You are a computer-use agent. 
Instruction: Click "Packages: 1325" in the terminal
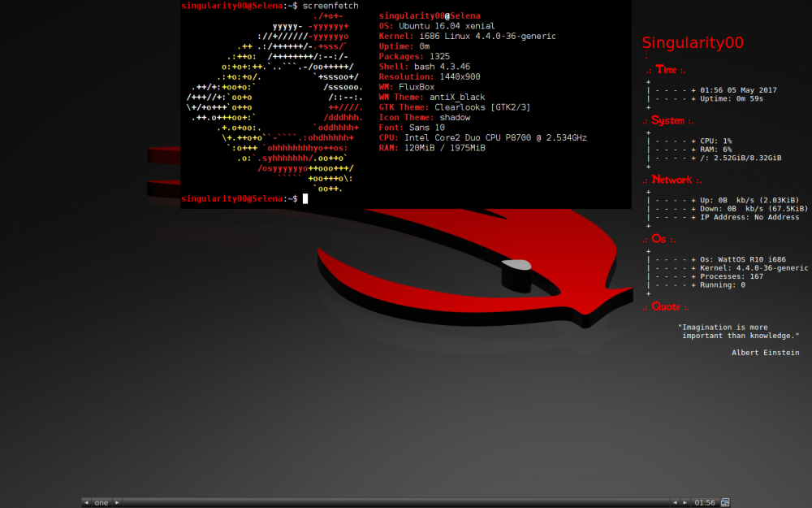(414, 57)
